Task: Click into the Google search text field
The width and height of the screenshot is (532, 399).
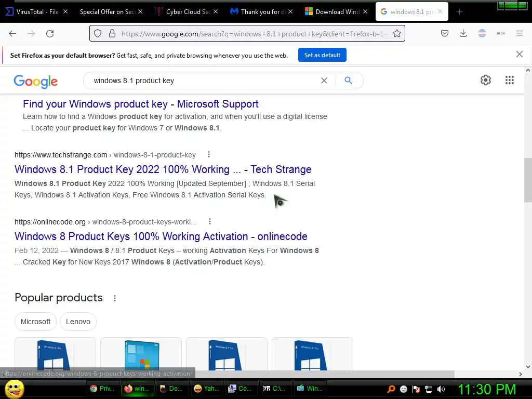Action: click(x=204, y=81)
